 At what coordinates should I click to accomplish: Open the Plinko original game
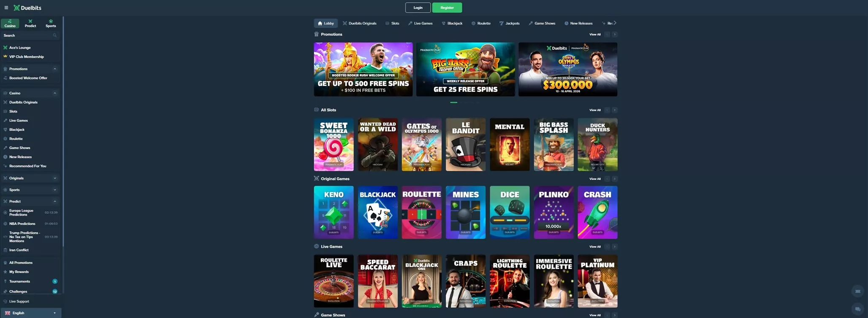pyautogui.click(x=553, y=213)
